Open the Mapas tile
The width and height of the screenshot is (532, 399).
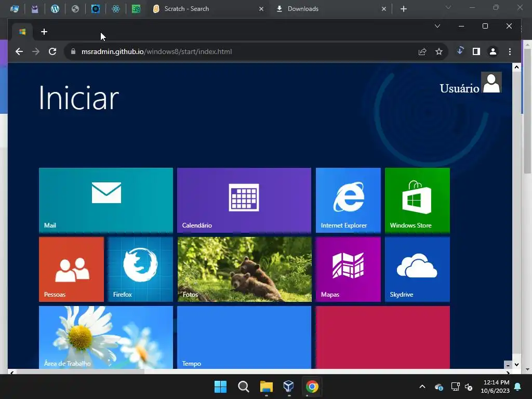348,270
